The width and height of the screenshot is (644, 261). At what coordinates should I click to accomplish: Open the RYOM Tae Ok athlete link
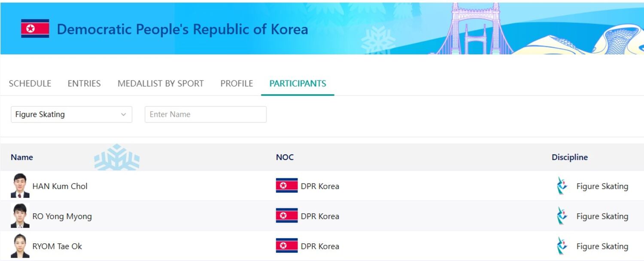(x=57, y=246)
